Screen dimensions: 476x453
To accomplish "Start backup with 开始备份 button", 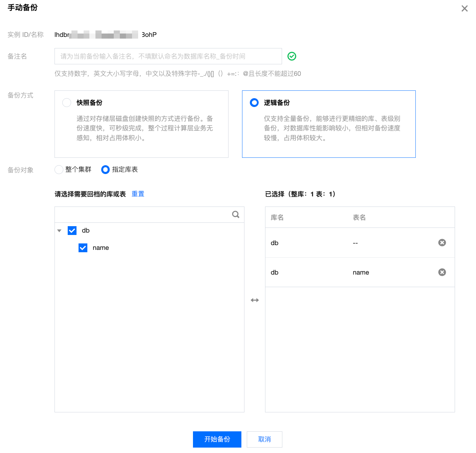I will click(x=217, y=439).
